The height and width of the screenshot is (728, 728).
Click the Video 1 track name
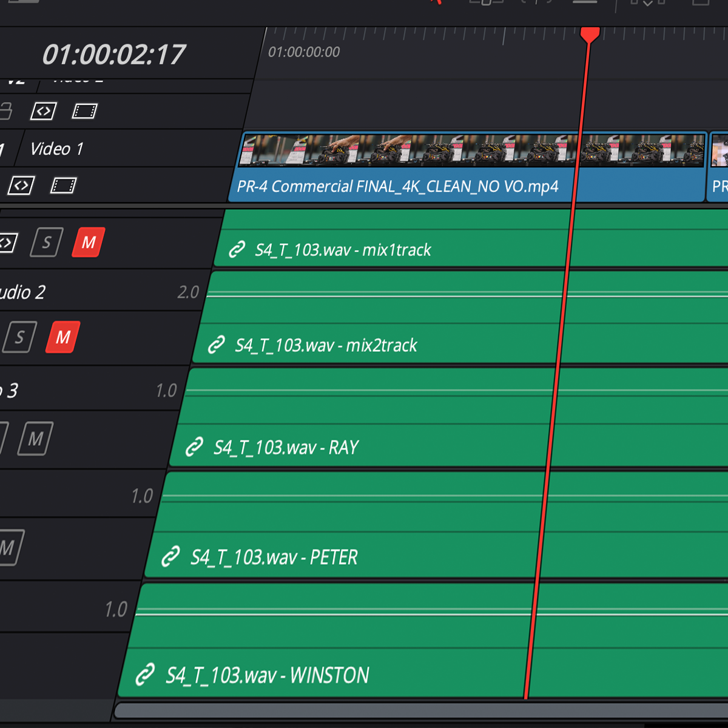pos(57,149)
